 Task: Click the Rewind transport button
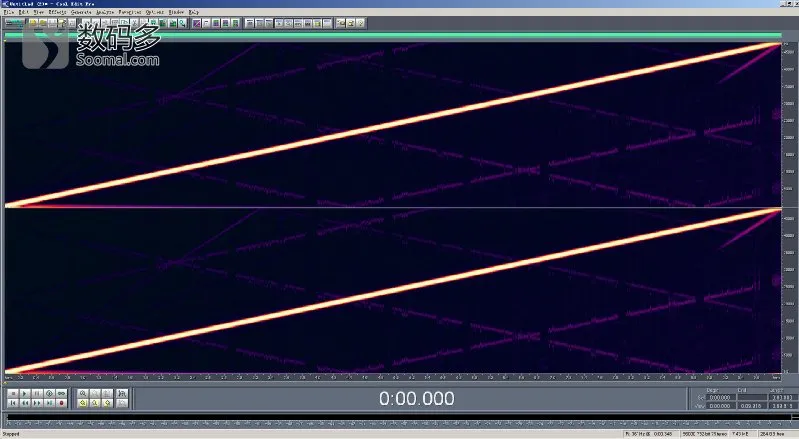[25, 403]
